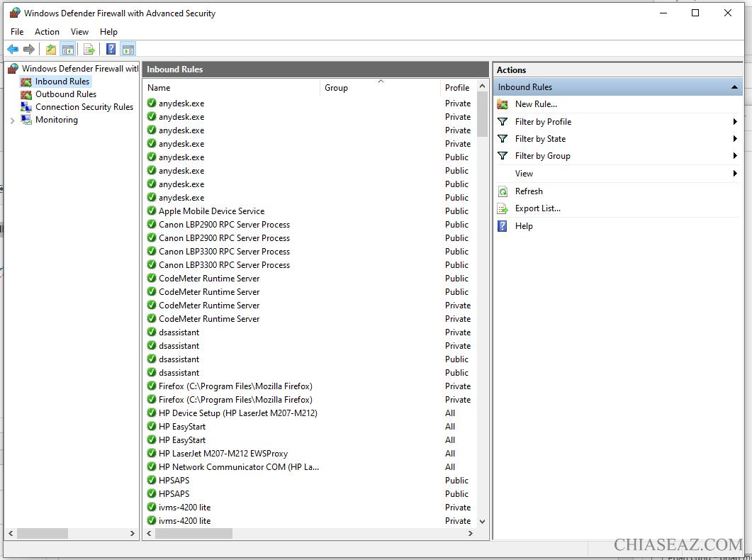The image size is (752, 560).
Task: Expand the Monitoring tree node
Action: [13, 121]
